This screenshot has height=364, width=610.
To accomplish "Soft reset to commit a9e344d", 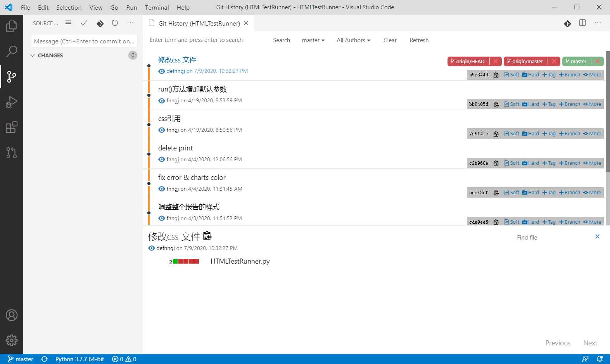I will pyautogui.click(x=512, y=75).
